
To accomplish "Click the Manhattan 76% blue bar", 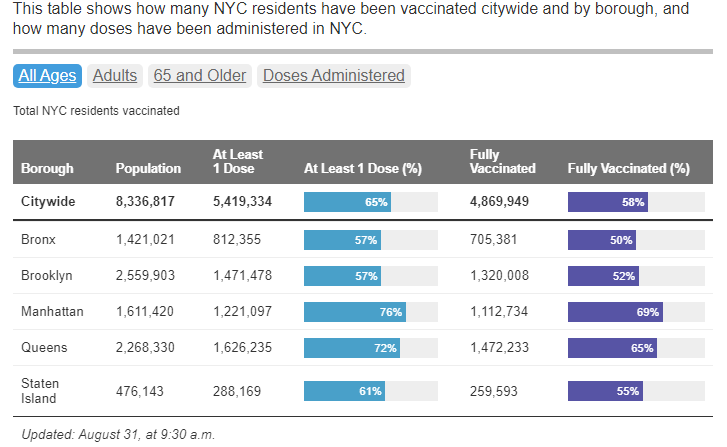I will [354, 312].
